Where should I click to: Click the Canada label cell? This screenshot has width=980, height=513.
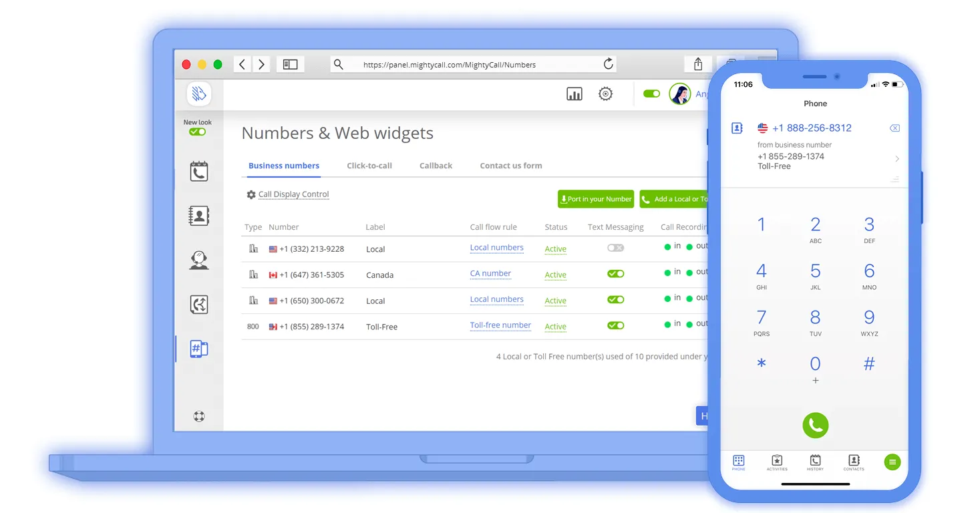click(379, 275)
